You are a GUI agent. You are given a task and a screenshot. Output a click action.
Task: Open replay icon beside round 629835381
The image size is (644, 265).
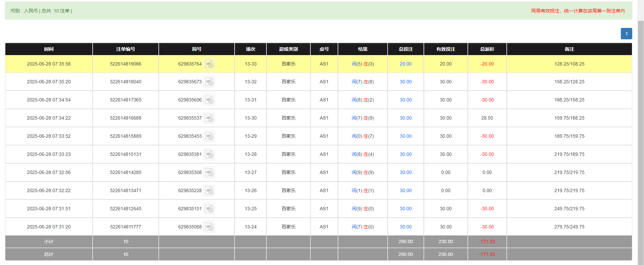(209, 154)
